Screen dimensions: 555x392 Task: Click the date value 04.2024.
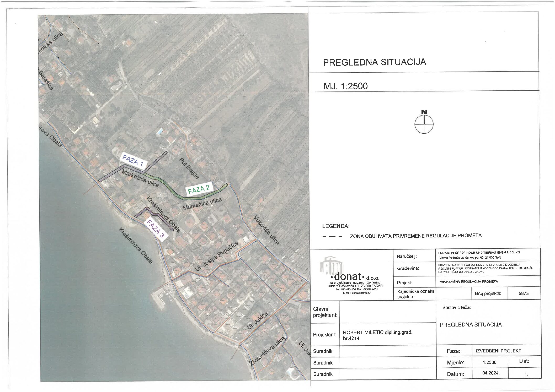tap(491, 373)
